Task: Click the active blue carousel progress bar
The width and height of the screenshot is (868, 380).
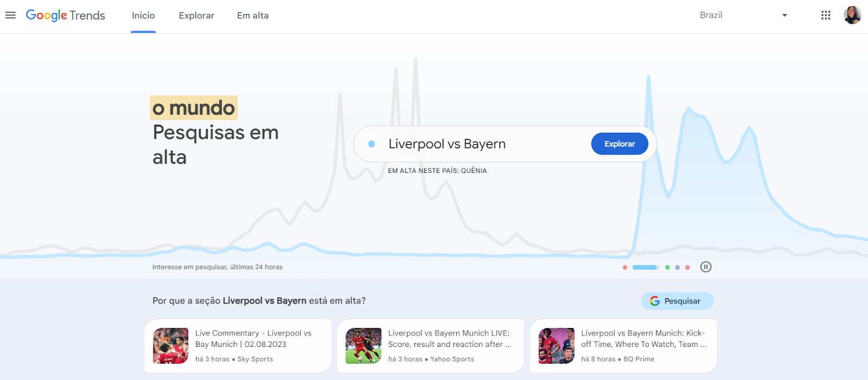Action: [x=646, y=267]
